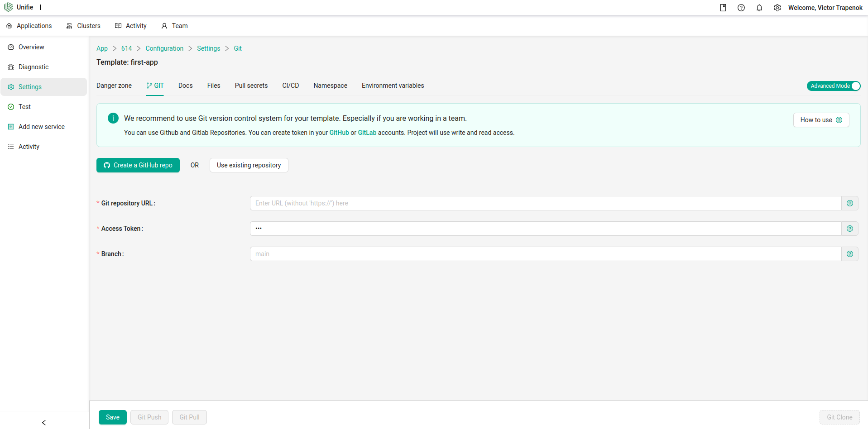The height and width of the screenshot is (429, 868).
Task: Click the info icon in the recommendation banner
Action: pos(113,118)
